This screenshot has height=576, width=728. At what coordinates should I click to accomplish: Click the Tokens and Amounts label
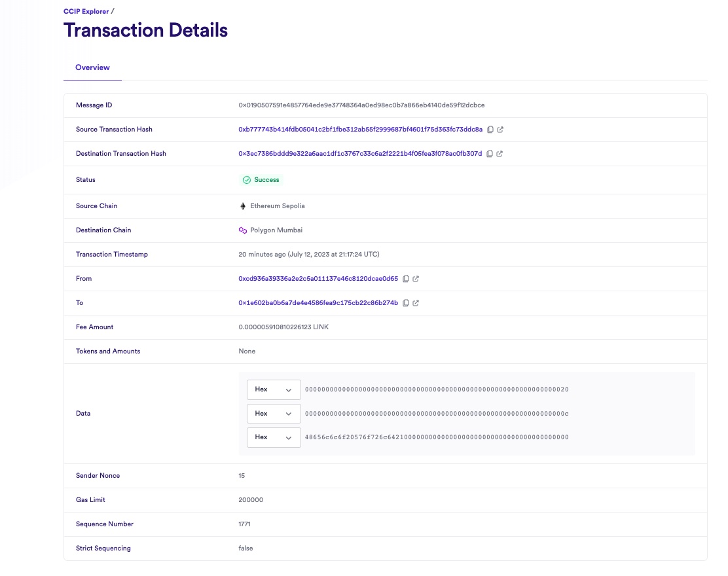108,351
